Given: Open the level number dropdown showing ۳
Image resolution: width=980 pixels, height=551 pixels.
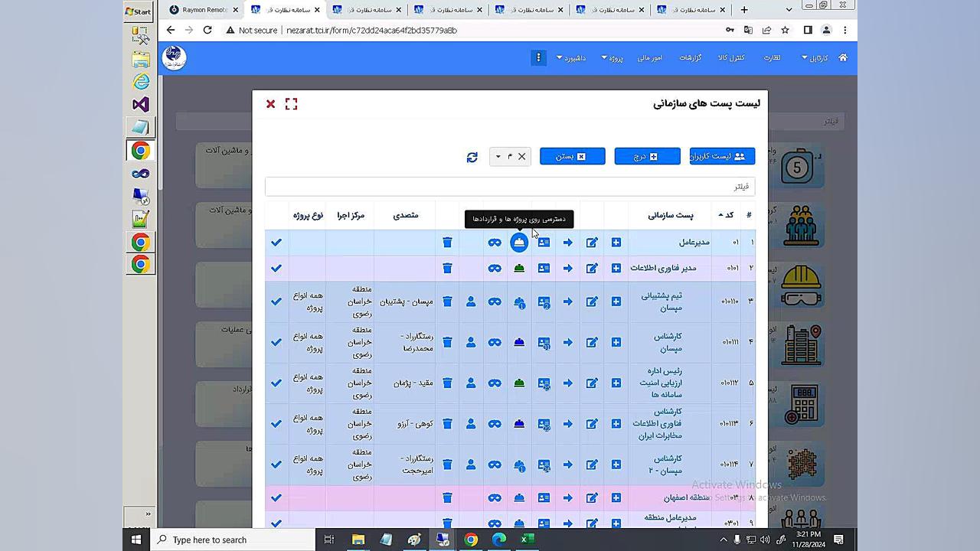Looking at the screenshot, I should tap(498, 157).
